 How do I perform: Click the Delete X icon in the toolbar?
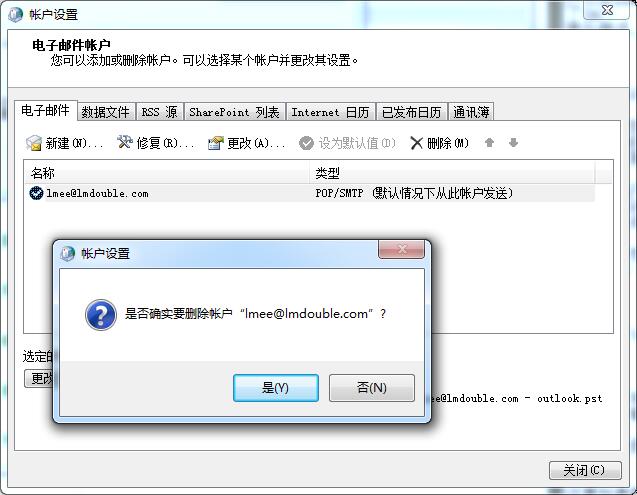tap(416, 143)
